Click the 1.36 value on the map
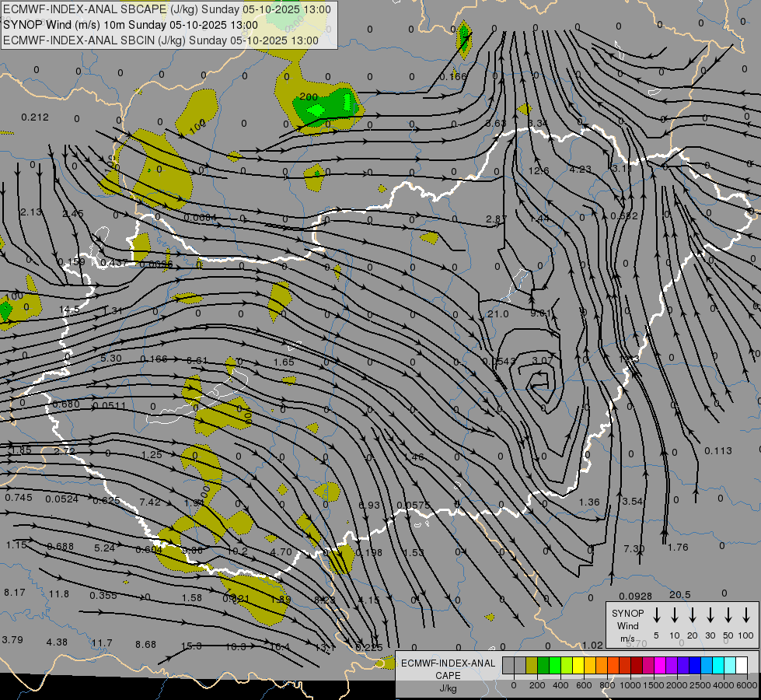This screenshot has width=761, height=700. pos(590,502)
